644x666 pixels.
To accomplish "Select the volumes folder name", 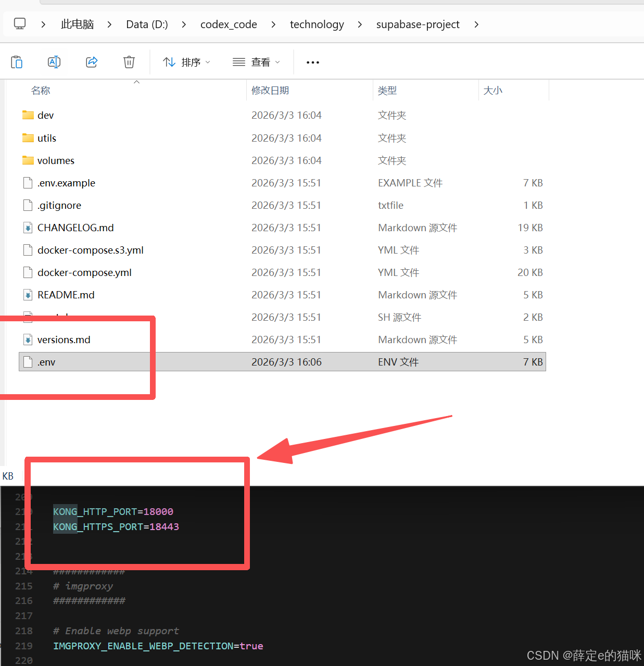I will 56,160.
